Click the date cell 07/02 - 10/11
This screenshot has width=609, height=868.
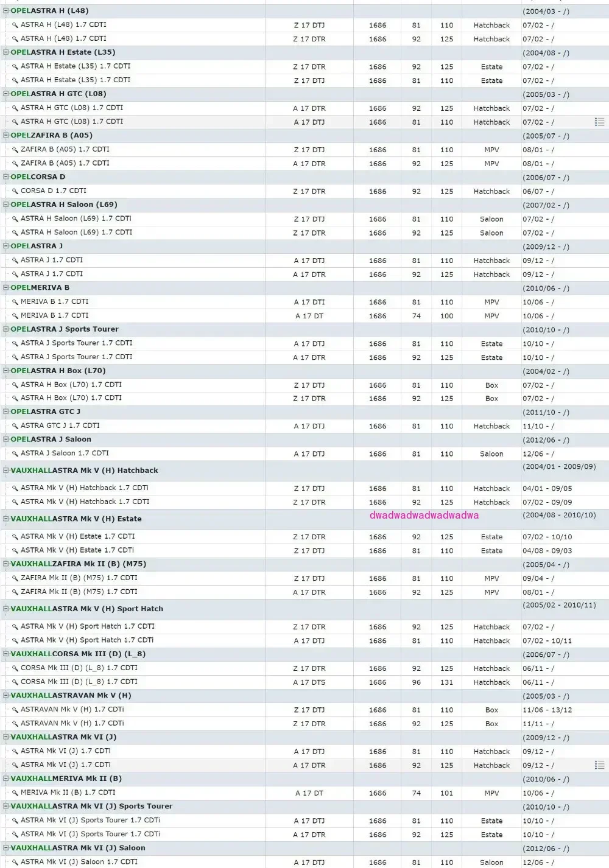[x=547, y=641]
